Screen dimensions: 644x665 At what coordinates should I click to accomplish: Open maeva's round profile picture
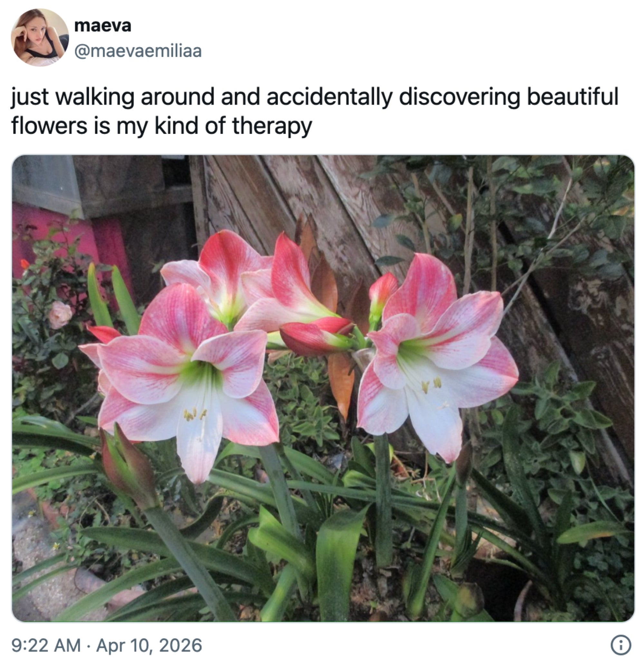click(x=40, y=38)
